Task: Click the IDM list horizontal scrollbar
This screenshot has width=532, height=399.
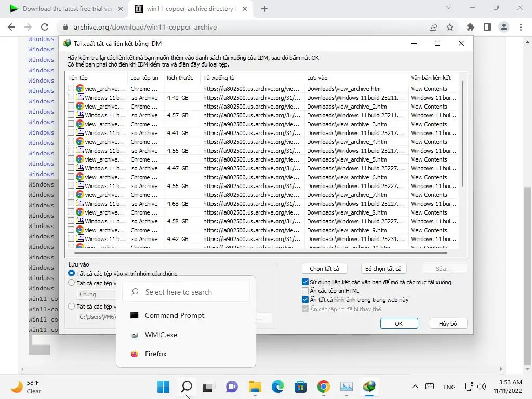Action: pyautogui.click(x=261, y=253)
